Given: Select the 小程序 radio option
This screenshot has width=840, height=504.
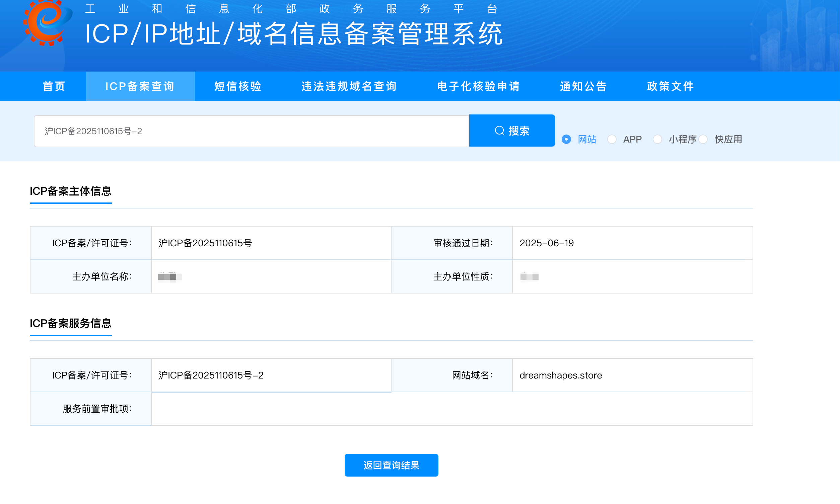Looking at the screenshot, I should (x=657, y=139).
